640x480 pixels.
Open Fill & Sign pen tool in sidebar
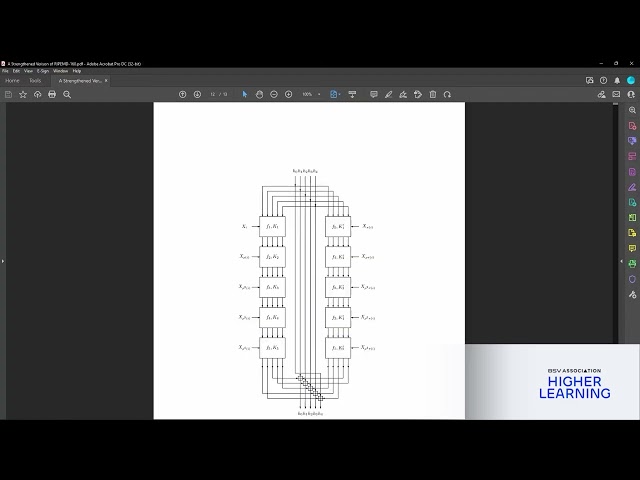coord(632,187)
